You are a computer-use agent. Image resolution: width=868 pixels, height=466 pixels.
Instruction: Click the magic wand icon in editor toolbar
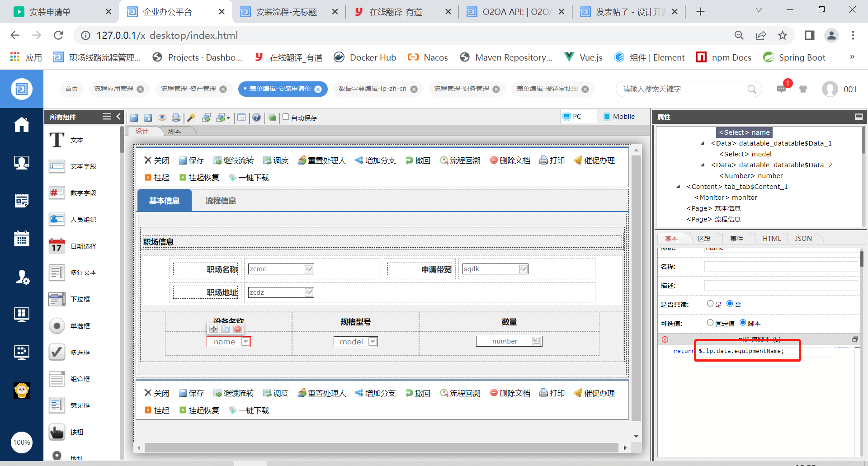[x=191, y=118]
